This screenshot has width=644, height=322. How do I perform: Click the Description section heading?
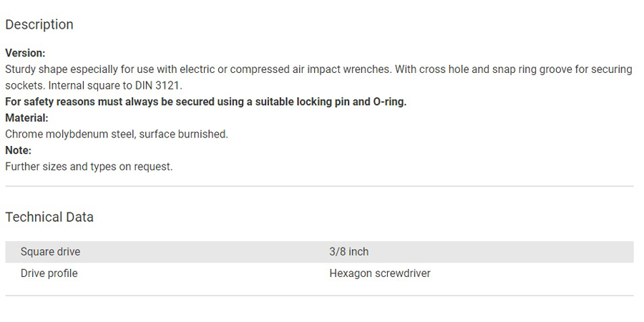39,24
